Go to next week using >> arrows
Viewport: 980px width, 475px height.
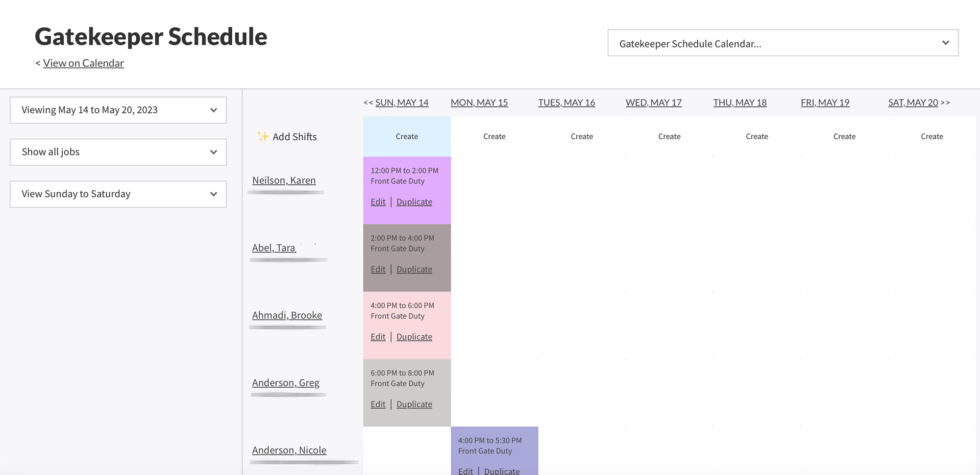[x=945, y=103]
